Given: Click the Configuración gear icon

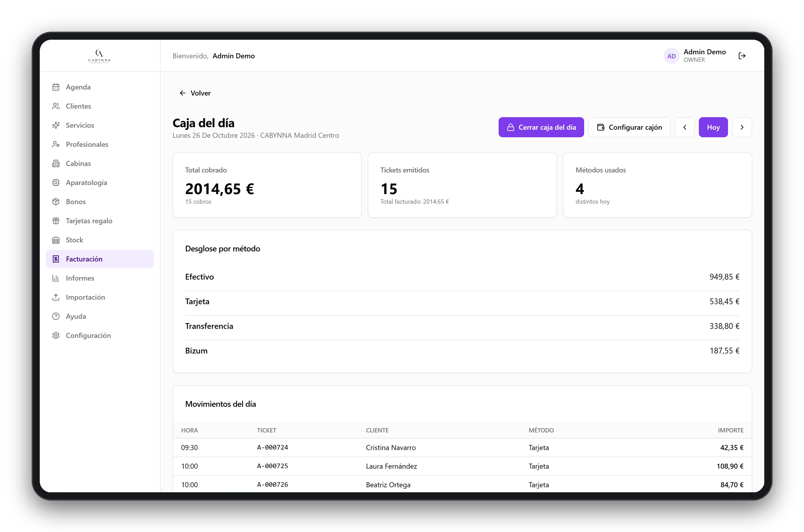Looking at the screenshot, I should [x=56, y=336].
